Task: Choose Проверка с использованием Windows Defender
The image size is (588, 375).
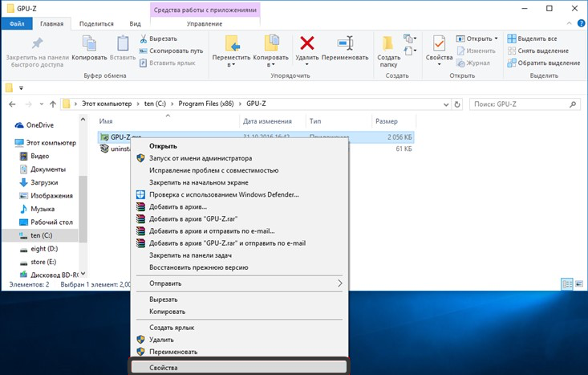Action: coord(240,194)
